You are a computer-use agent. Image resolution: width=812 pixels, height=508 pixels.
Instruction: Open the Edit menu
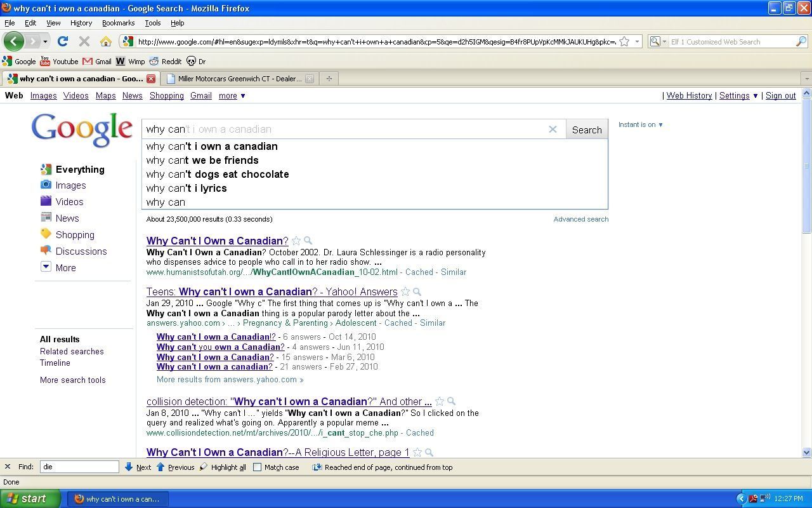pos(30,23)
